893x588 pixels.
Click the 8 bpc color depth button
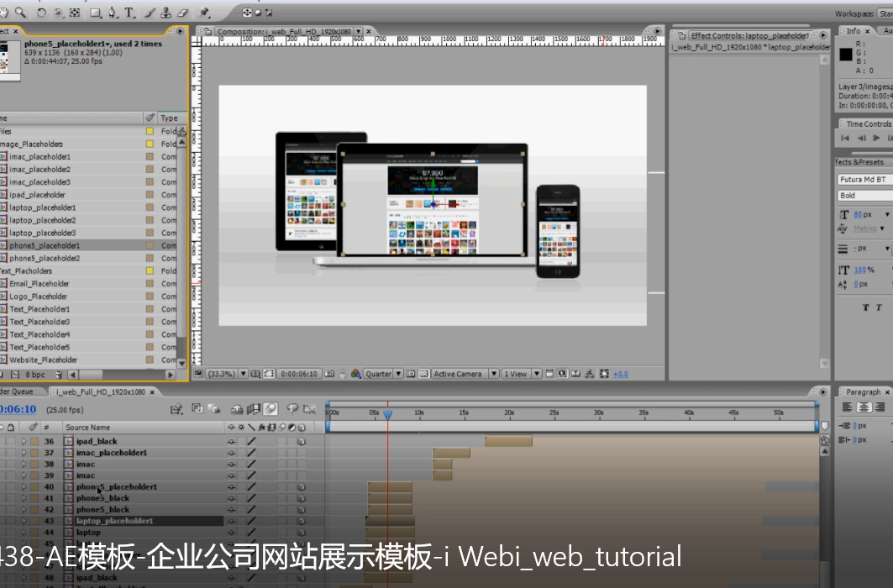[x=35, y=375]
